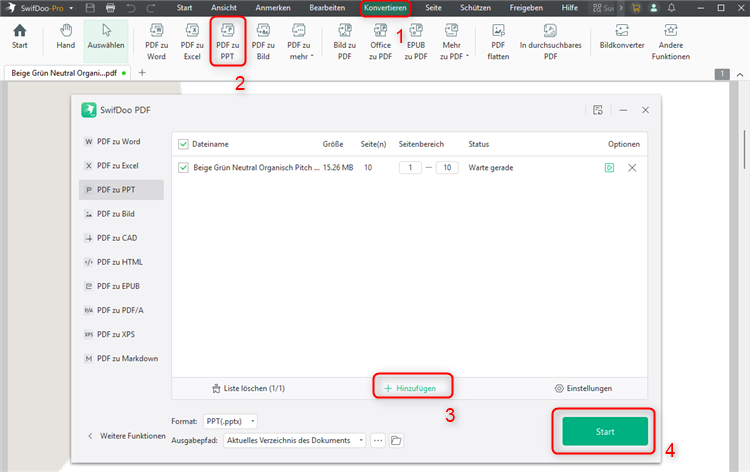Click green preview icon in Optionen column
The image size is (750, 472).
point(609,168)
